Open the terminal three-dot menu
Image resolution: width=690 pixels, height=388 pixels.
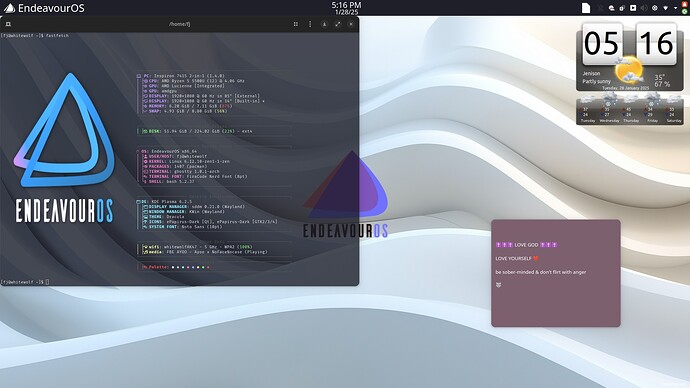click(x=310, y=24)
